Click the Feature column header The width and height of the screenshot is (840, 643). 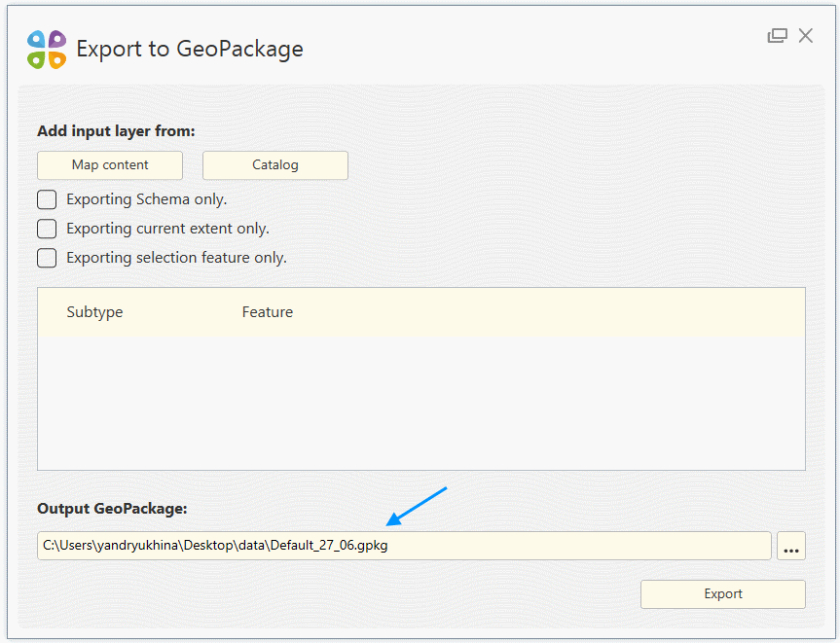pos(268,311)
